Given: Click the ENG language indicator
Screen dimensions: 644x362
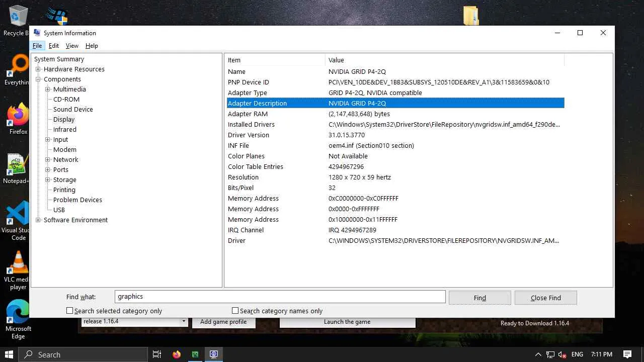Looking at the screenshot, I should pos(577,354).
